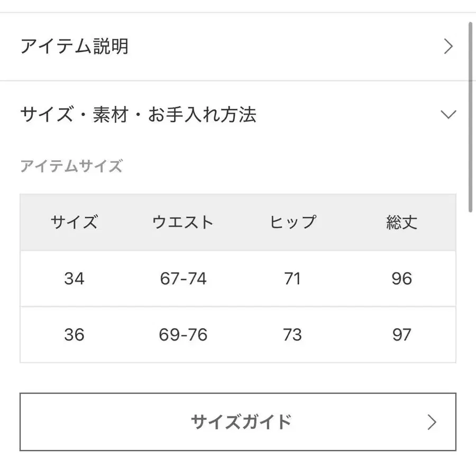
Task: Click the total length 96
Action: (x=401, y=279)
